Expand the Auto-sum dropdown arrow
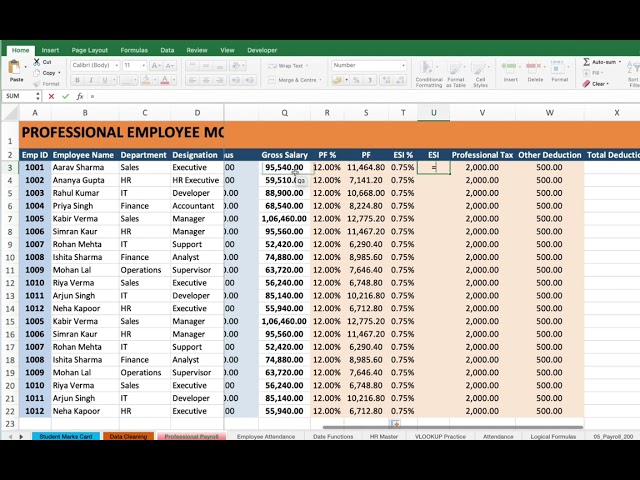 [620, 62]
